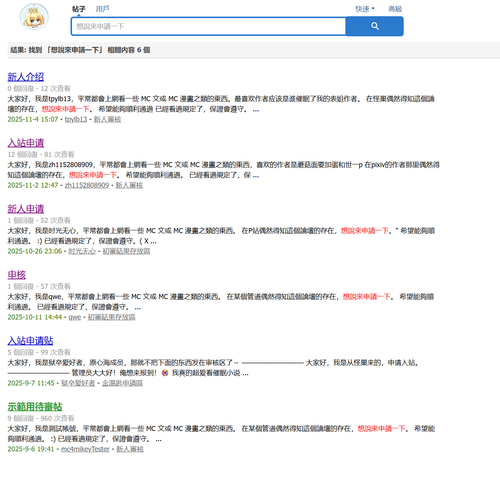Open 初審結果存放區 forum under qwe's post

[x=112, y=317]
